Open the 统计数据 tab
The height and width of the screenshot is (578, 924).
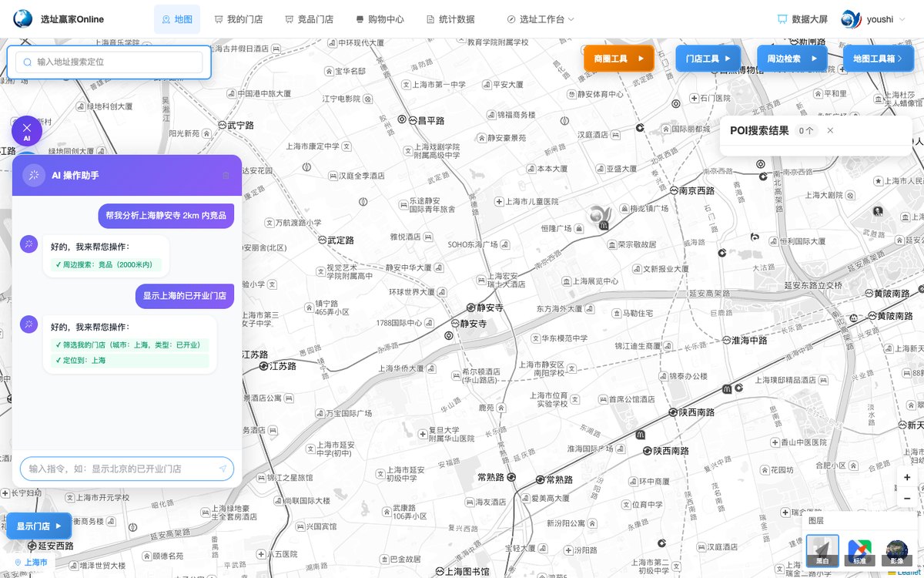point(450,19)
